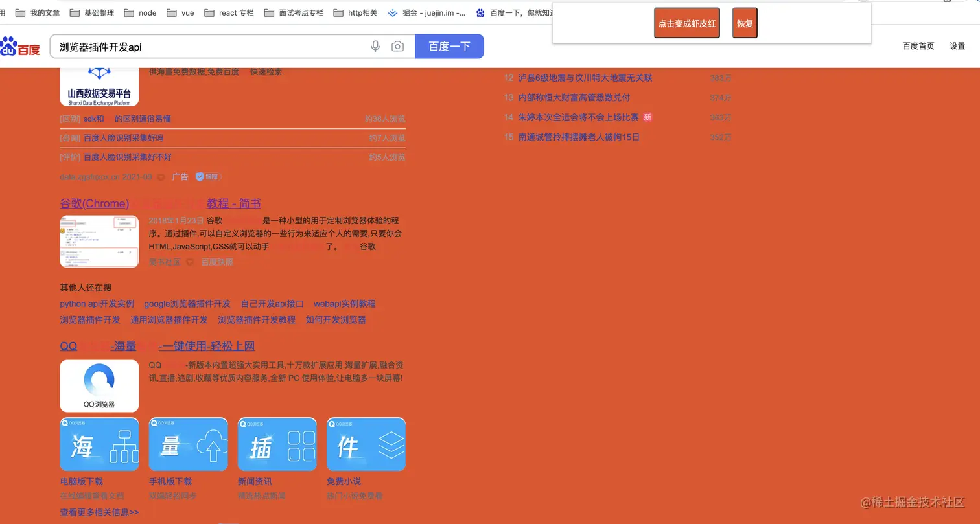Click the 百度一下 search button

pos(449,46)
